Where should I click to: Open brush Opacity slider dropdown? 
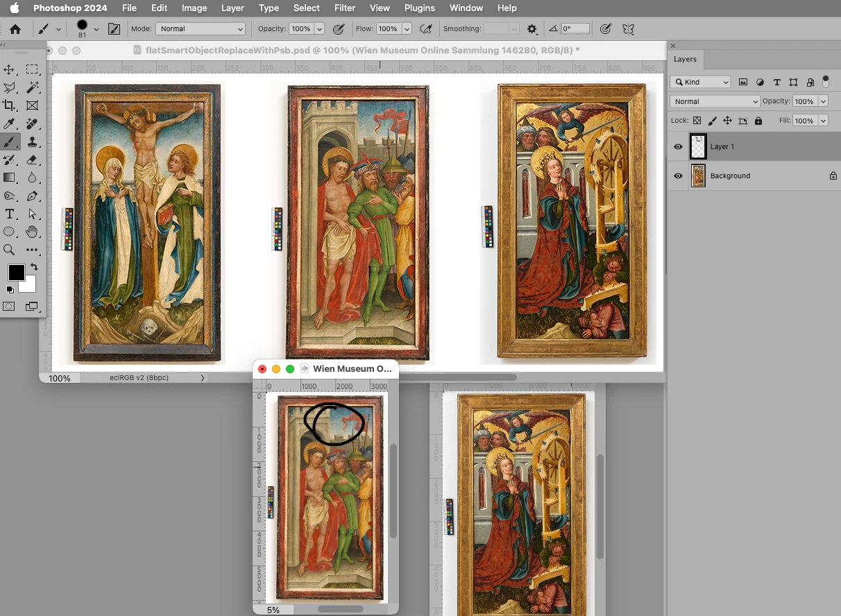(320, 29)
